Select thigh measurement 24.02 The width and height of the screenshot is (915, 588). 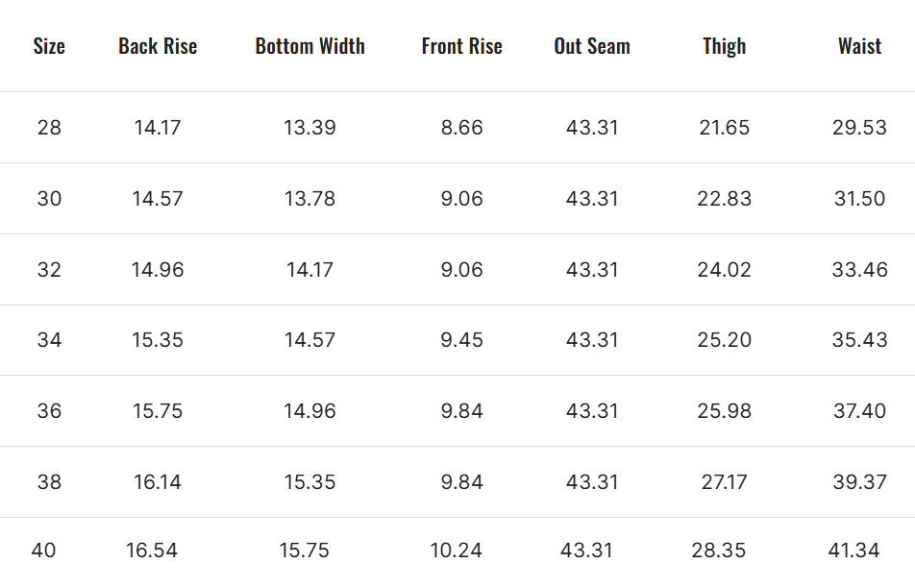click(x=724, y=270)
